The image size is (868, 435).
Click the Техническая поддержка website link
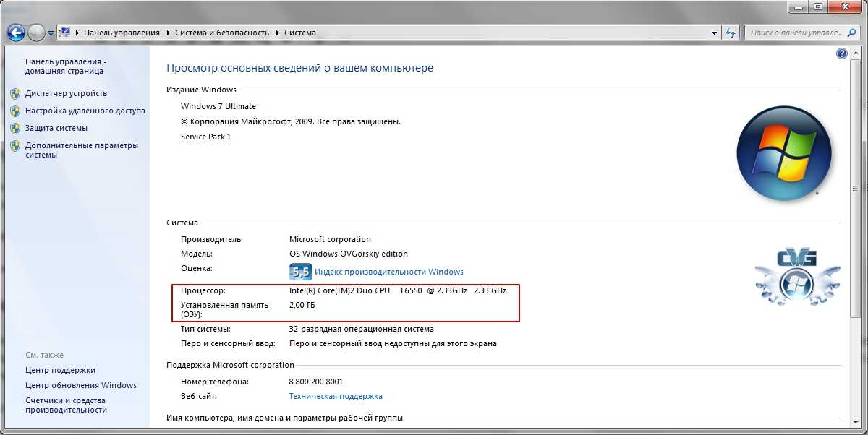tap(336, 396)
